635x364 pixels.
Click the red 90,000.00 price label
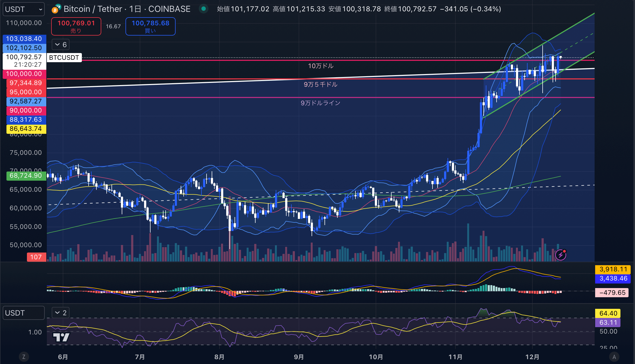coord(26,110)
